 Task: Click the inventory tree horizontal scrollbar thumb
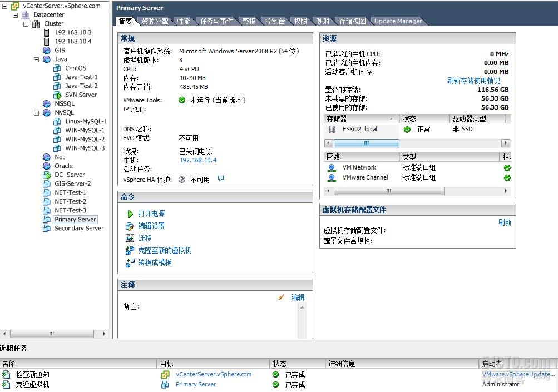[52, 334]
